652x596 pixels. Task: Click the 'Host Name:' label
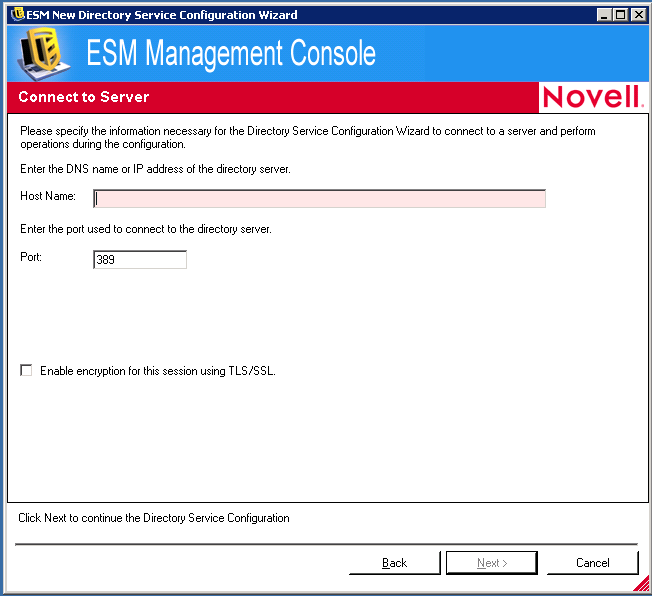tap(48, 196)
